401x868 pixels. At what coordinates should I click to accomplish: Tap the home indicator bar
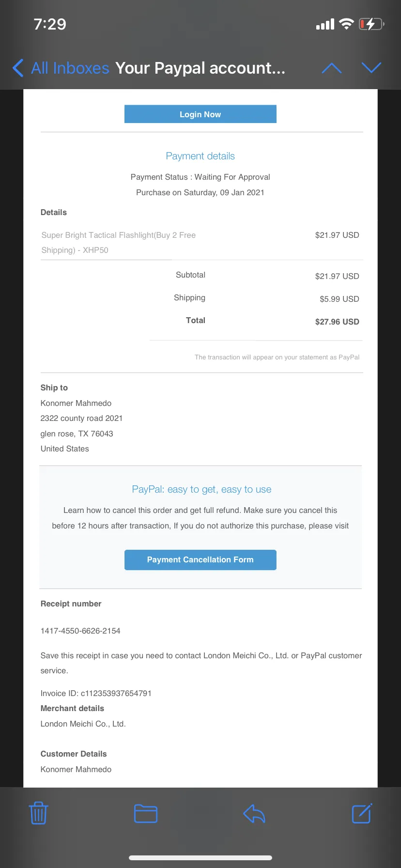(x=200, y=858)
